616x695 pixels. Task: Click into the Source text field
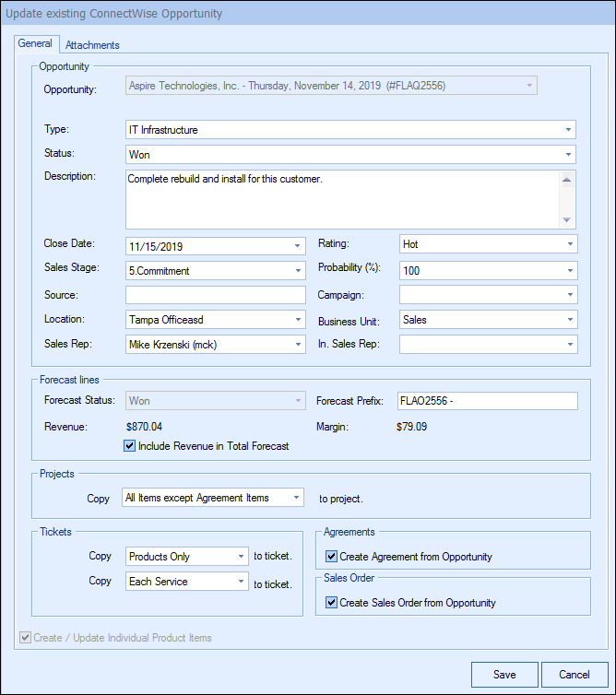pyautogui.click(x=215, y=295)
